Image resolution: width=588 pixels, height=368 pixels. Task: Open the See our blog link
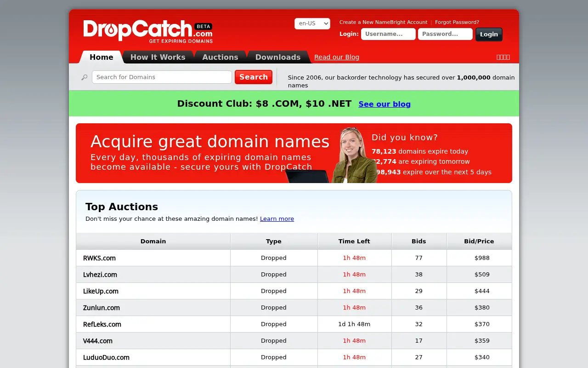click(x=384, y=104)
